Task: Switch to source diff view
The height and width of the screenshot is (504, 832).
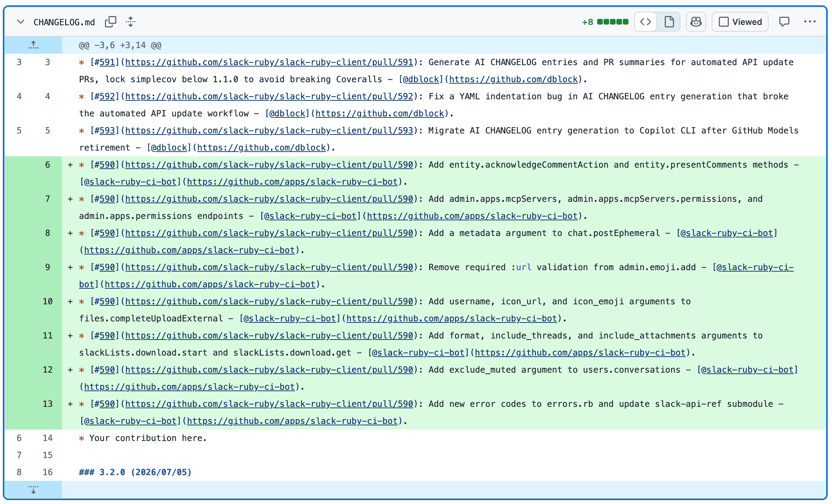Action: pyautogui.click(x=646, y=22)
